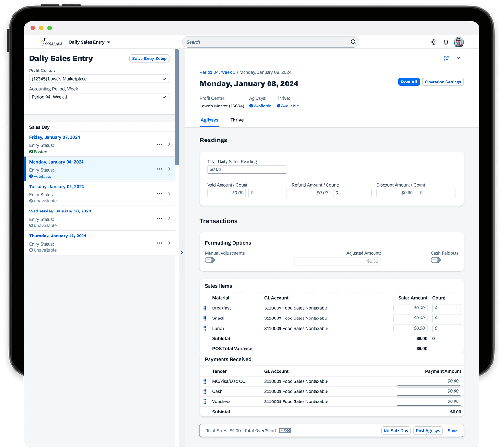502x448 pixels.
Task: Expand Wednesday, January 10 chevron
Action: (169, 218)
